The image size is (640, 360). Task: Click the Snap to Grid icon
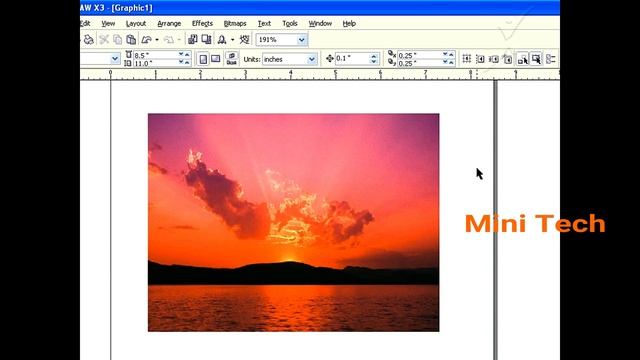[x=467, y=59]
